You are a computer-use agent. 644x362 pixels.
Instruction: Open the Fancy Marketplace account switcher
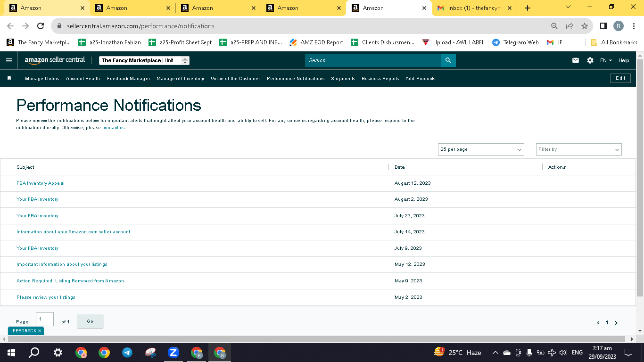point(144,60)
